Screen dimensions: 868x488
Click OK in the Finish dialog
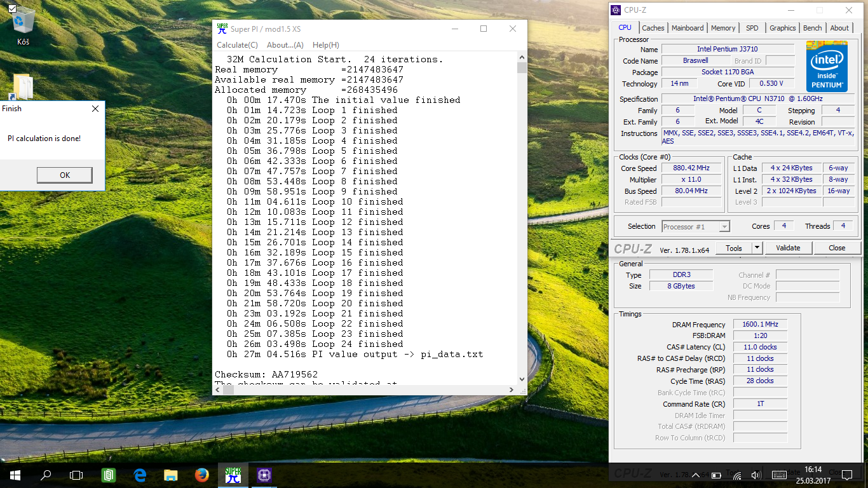click(x=65, y=175)
